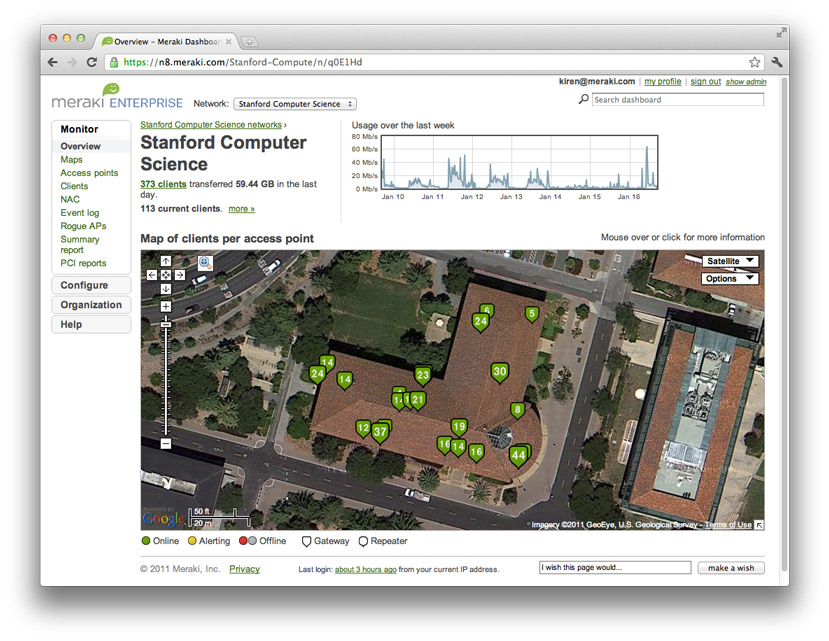Screen dimensions: 829x641
Task: Pan the map left with arrow
Action: pos(152,275)
